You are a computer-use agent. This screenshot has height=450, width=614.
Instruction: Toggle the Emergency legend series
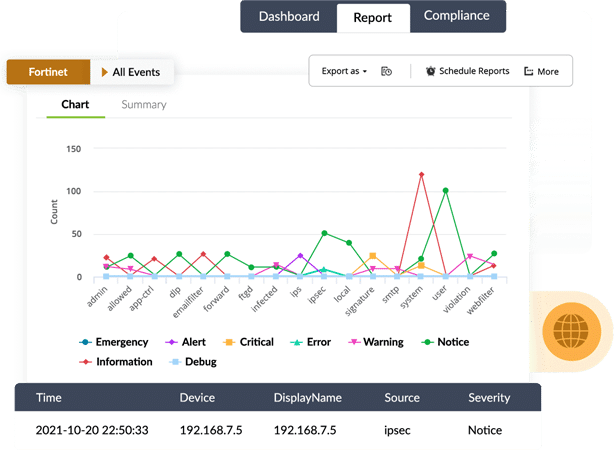coord(114,342)
